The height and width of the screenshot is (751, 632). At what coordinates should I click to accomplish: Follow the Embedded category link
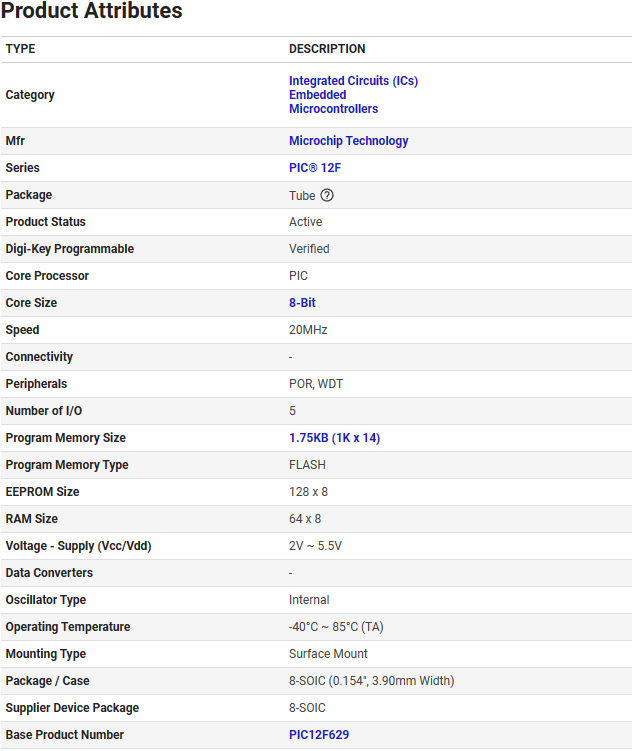(x=317, y=95)
